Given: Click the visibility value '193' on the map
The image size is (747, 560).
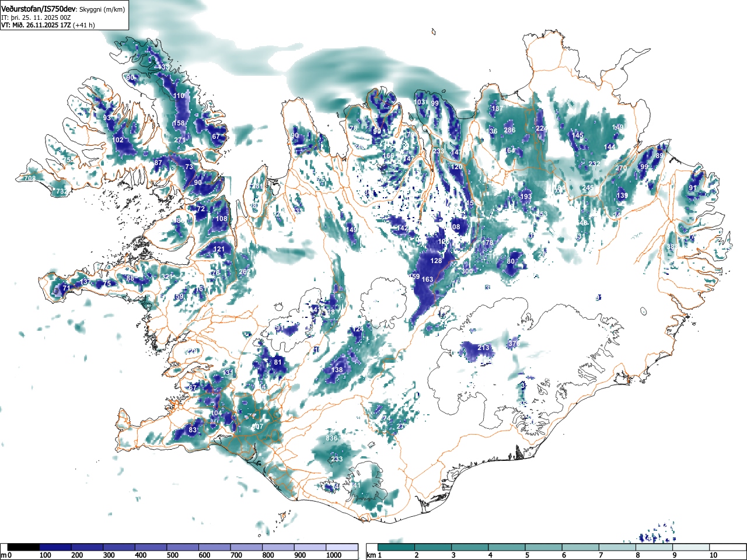Looking at the screenshot, I should point(526,197).
